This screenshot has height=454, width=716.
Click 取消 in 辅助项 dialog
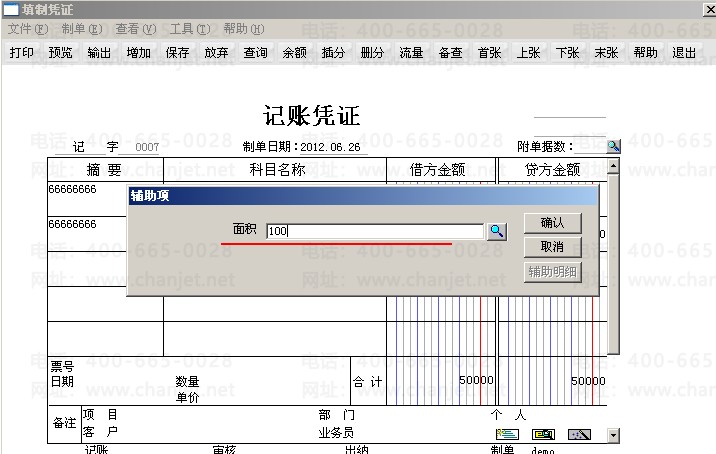tap(553, 247)
